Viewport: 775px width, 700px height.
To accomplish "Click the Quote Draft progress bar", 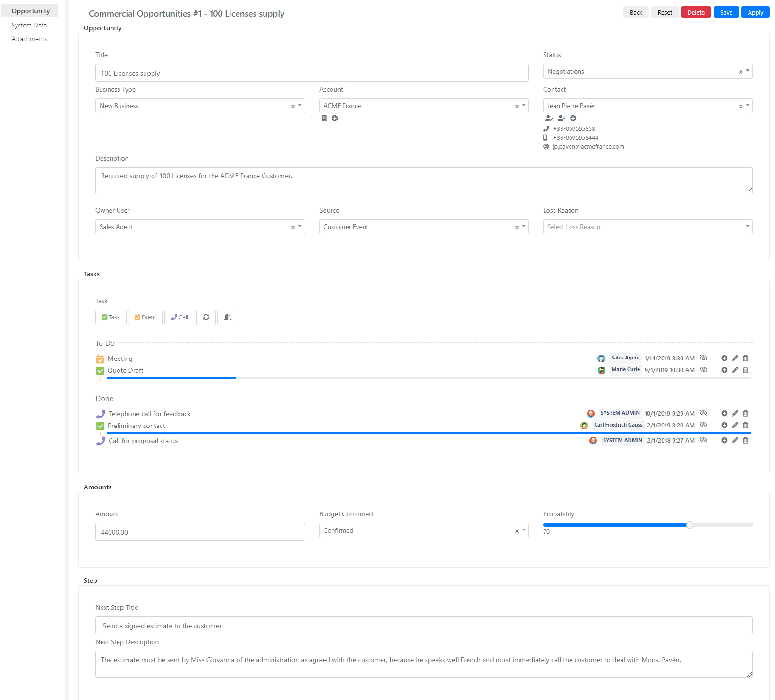I will [x=429, y=378].
